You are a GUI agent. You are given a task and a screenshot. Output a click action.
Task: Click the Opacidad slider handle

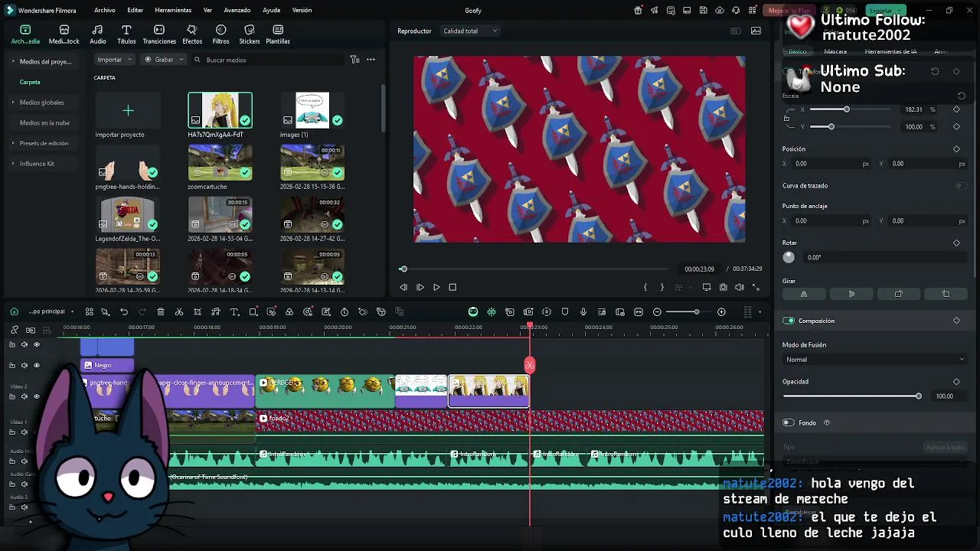click(918, 396)
